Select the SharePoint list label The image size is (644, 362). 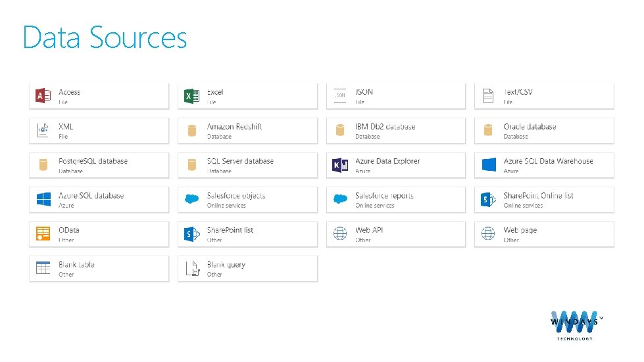(x=230, y=230)
